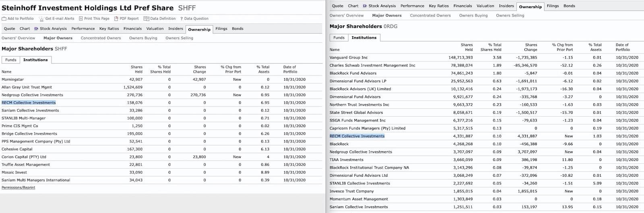
Task: Switch to the Funds tab for 0RDG
Action: coord(339,38)
